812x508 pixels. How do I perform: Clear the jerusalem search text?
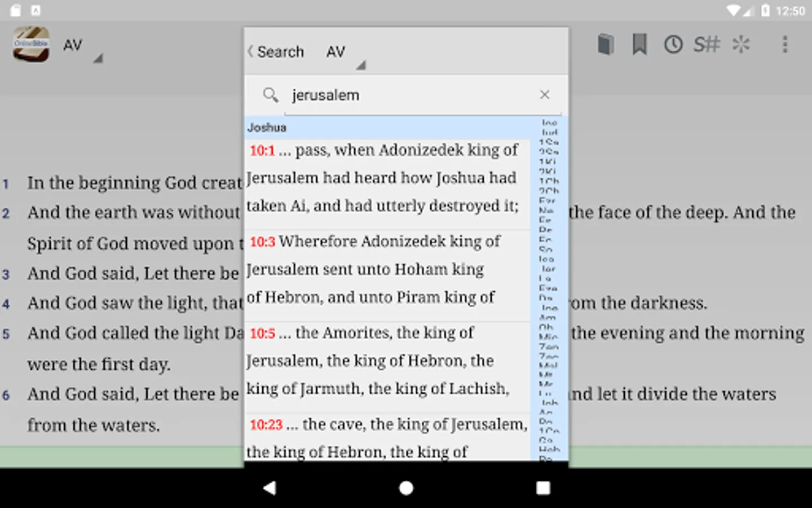click(x=544, y=95)
